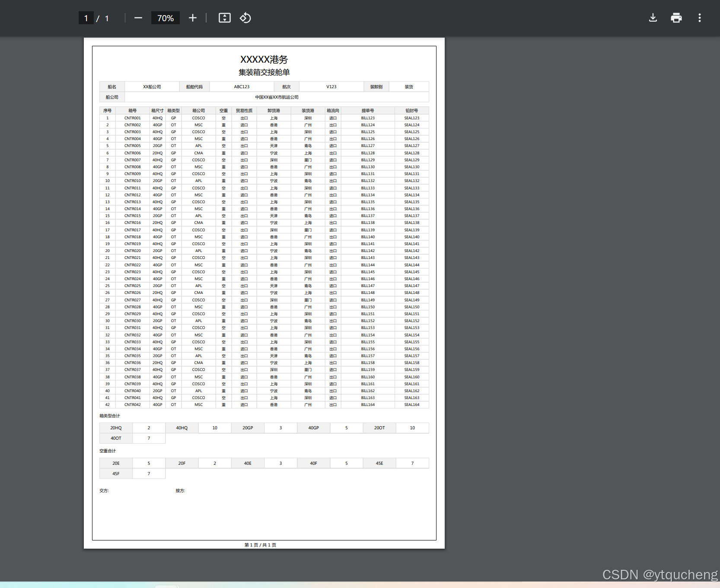This screenshot has height=588, width=720.
Task: Click the 铅封号 column header
Action: coord(412,111)
